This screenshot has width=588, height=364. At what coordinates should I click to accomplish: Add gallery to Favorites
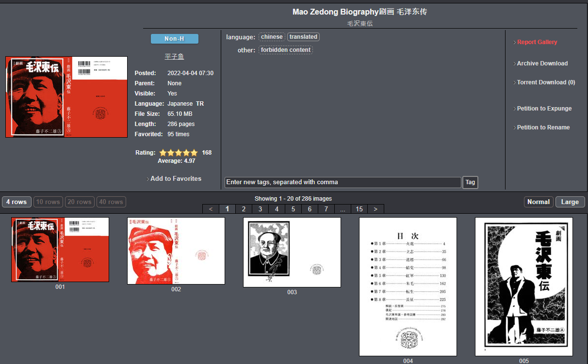[176, 179]
